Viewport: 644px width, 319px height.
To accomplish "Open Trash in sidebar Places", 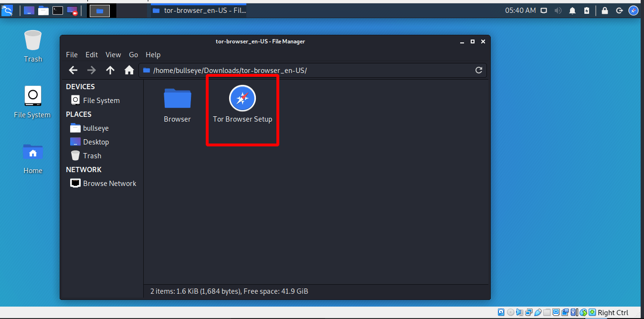I will [85, 155].
